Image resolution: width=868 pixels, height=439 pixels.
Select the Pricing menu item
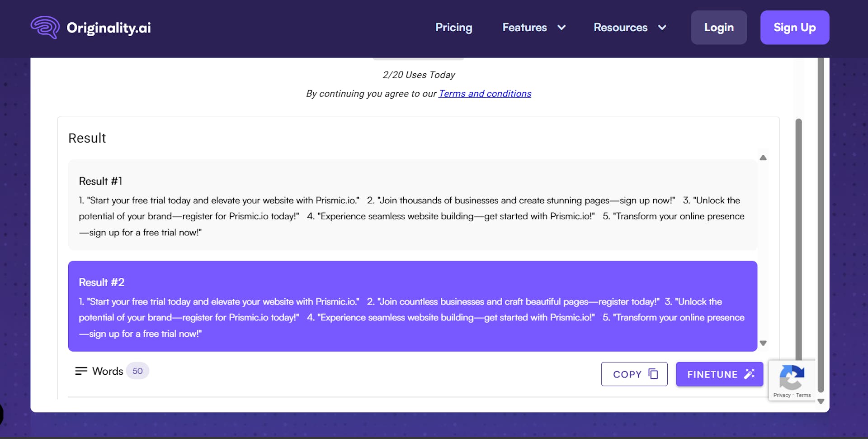(453, 27)
